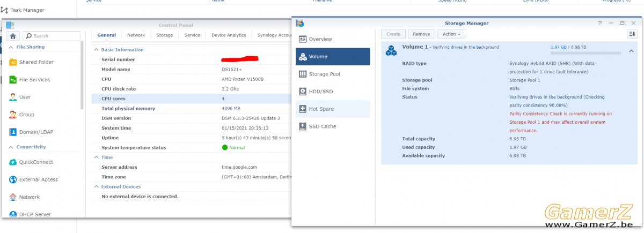
Task: Select the Btrfs file system value
Action: [515, 89]
